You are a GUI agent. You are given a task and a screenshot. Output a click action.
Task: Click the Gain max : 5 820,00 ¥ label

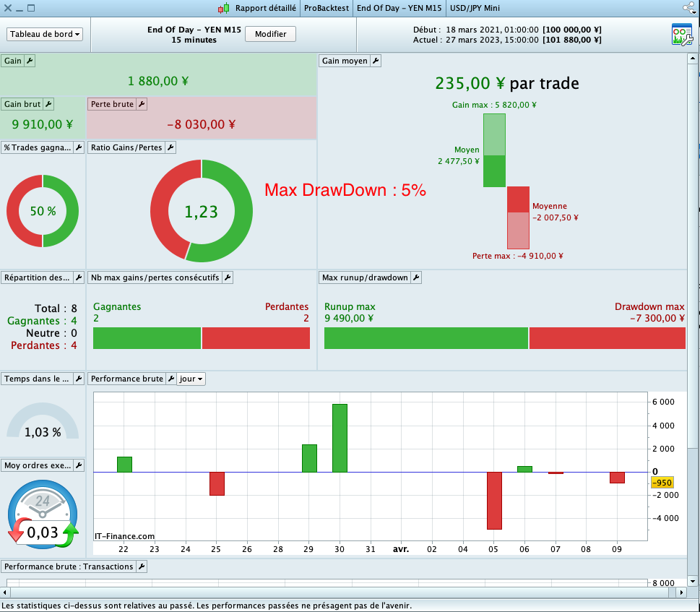pos(494,105)
